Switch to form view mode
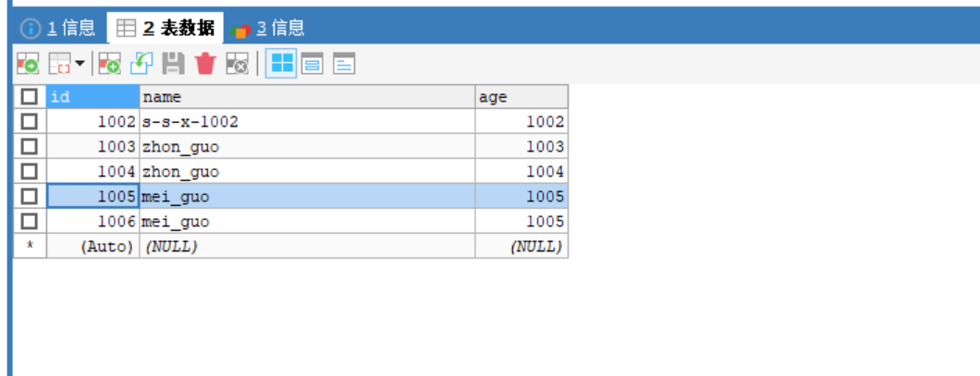The width and height of the screenshot is (980, 376). (312, 64)
